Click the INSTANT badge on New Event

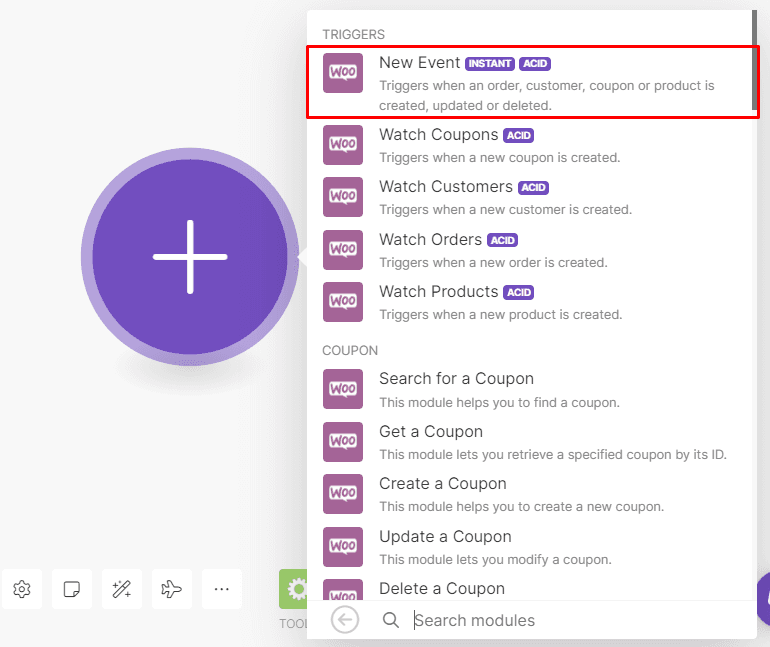(490, 64)
